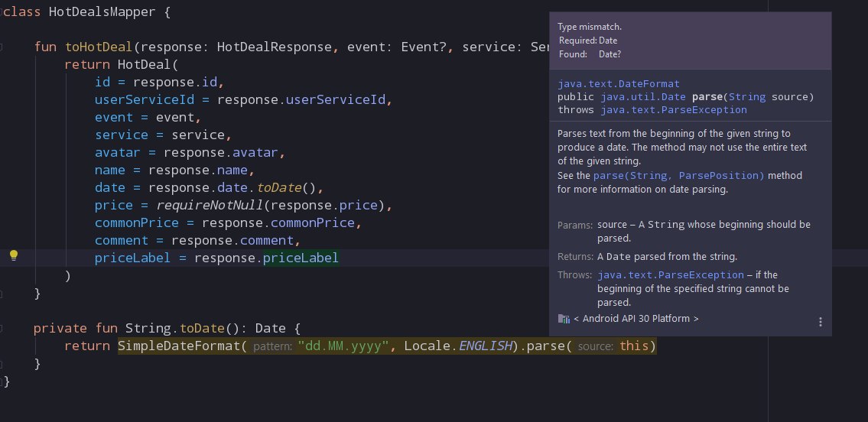The image size is (868, 422).
Task: Follow the java.util.Date return type link
Action: (644, 97)
